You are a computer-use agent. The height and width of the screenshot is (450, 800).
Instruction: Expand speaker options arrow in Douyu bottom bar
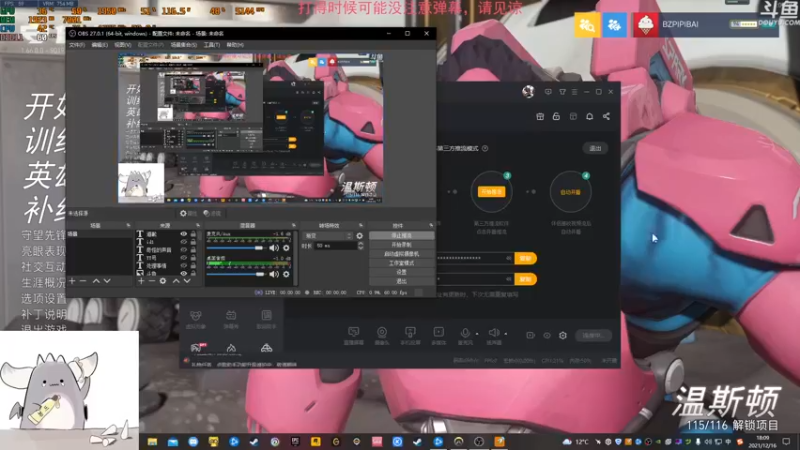point(506,334)
